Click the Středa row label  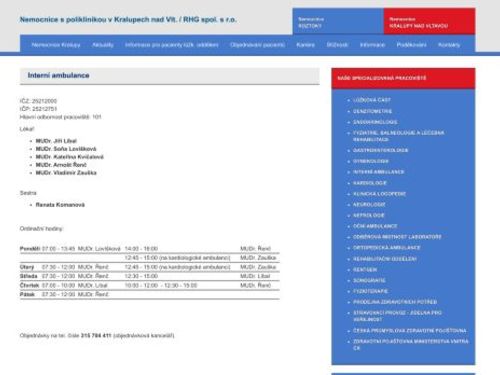pyautogui.click(x=29, y=276)
